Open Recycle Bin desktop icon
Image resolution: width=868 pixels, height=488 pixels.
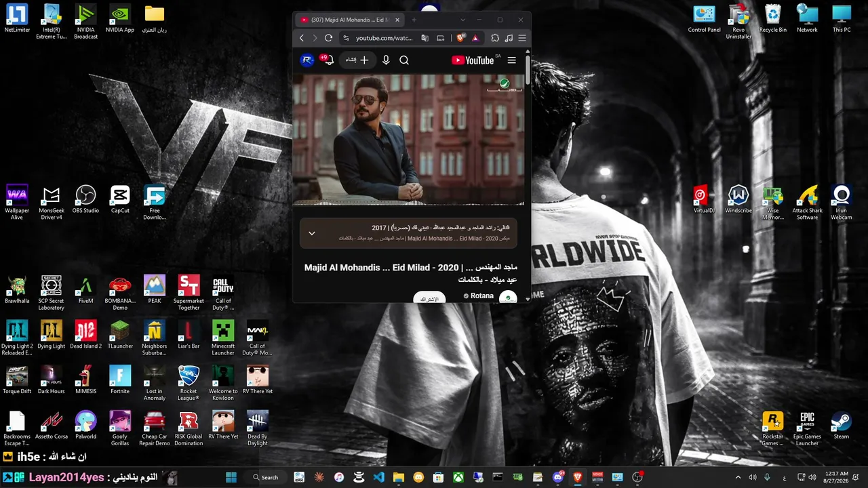coord(773,19)
